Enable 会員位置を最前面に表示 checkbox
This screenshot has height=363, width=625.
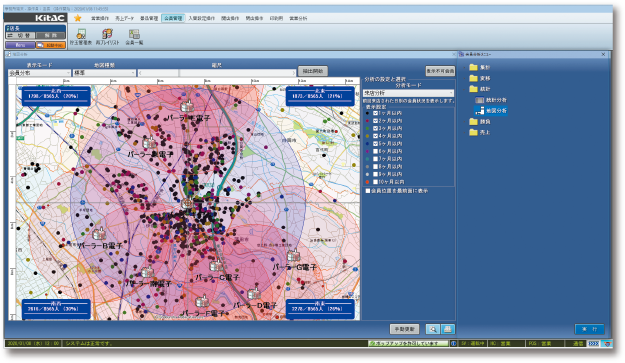(368, 191)
